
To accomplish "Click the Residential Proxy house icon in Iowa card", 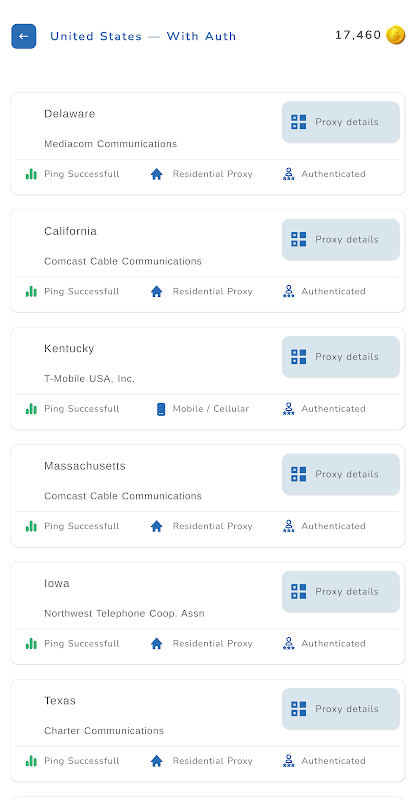I will click(x=157, y=644).
